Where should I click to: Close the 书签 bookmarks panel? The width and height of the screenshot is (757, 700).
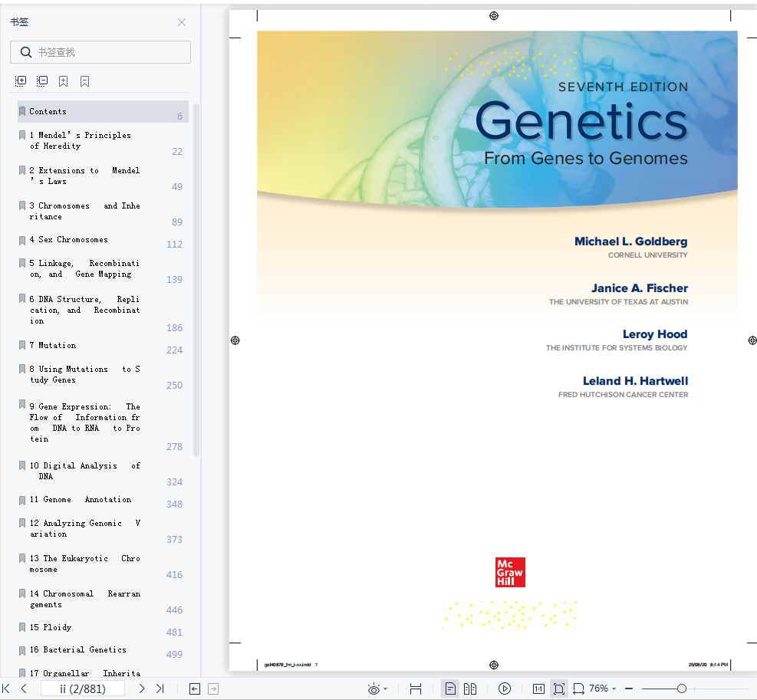pyautogui.click(x=182, y=22)
